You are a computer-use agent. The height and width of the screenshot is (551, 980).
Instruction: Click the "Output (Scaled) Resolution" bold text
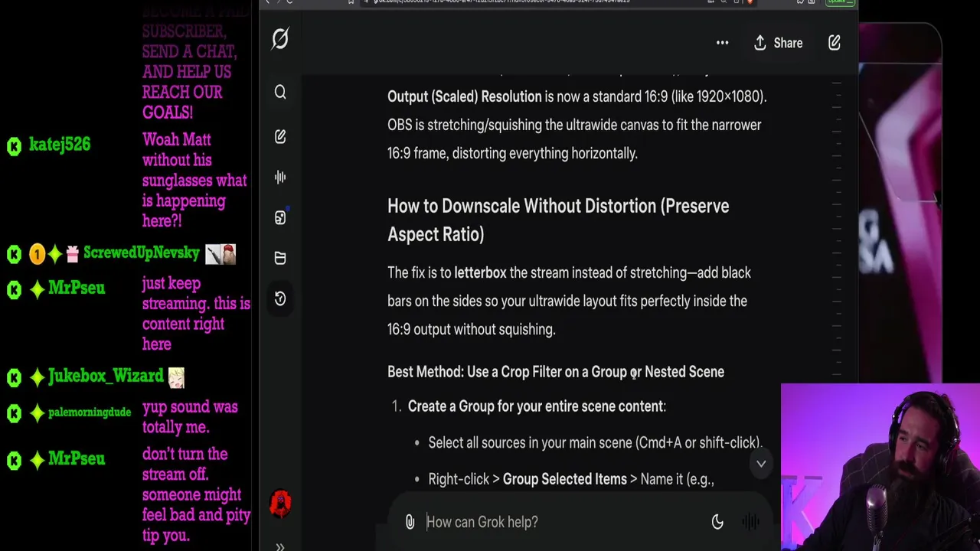point(464,96)
